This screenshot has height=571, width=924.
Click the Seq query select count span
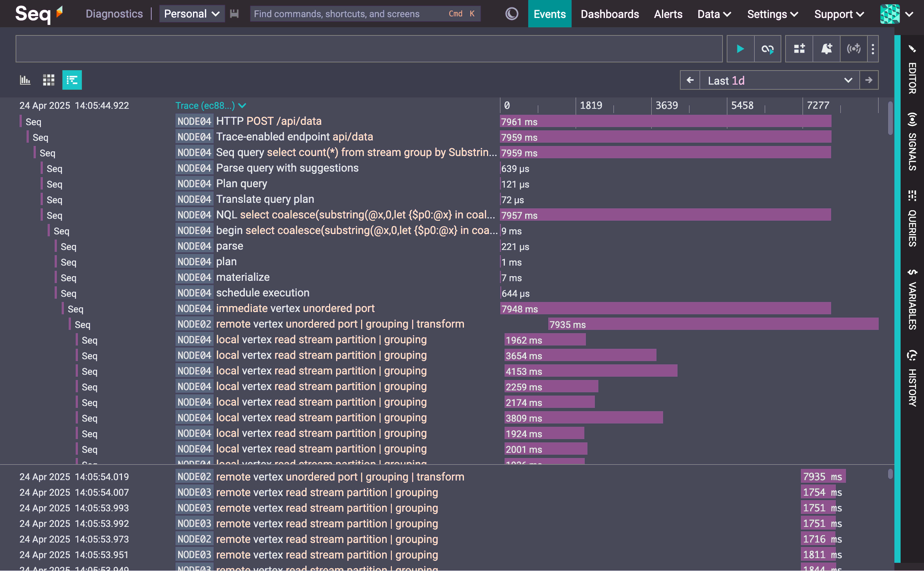coord(356,153)
